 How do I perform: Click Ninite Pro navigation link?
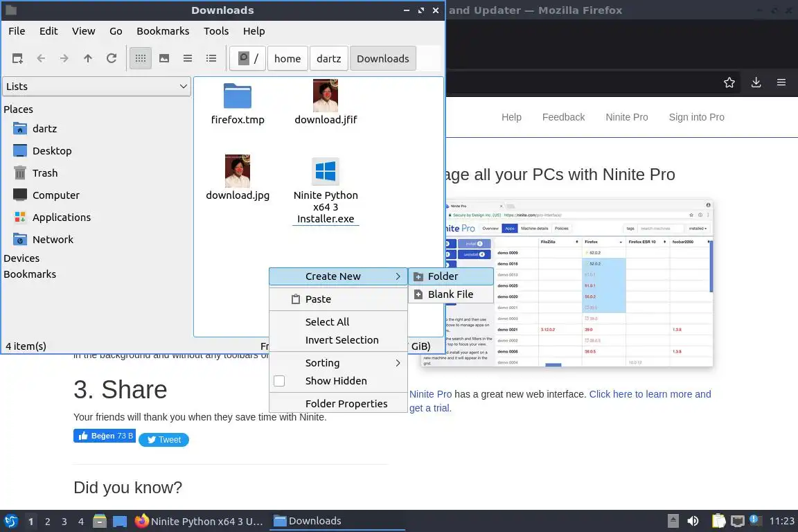coord(626,117)
